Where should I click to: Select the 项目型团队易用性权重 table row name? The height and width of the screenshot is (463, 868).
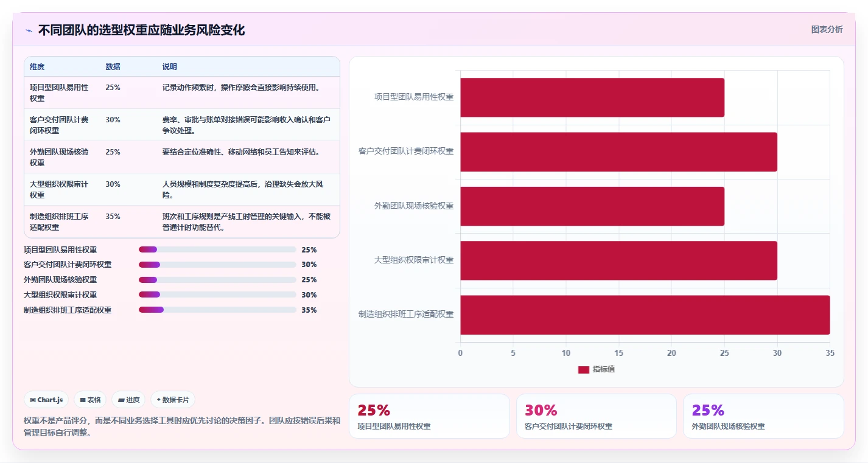(59, 92)
